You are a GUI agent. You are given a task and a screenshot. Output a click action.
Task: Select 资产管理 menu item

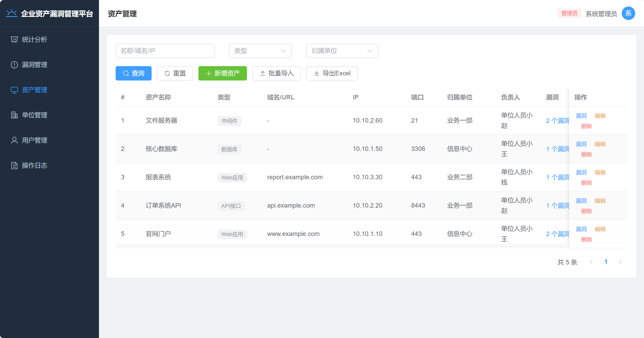(49, 90)
